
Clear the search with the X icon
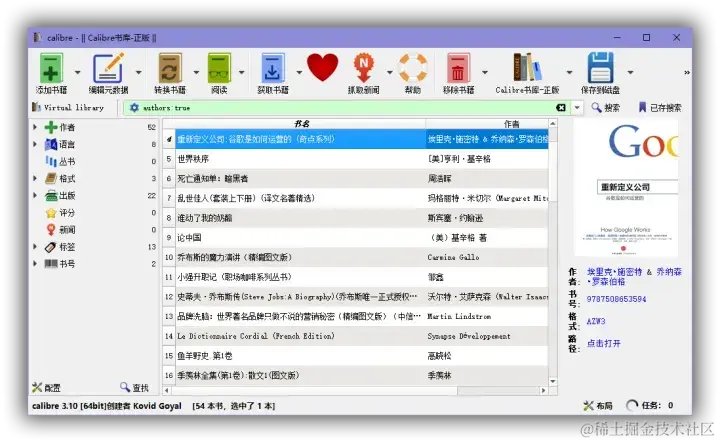pyautogui.click(x=561, y=107)
